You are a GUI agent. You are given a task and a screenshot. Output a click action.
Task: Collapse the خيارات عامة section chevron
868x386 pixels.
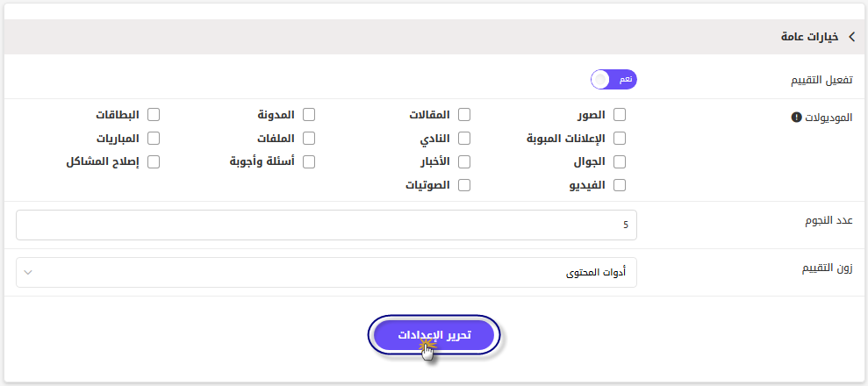click(851, 38)
